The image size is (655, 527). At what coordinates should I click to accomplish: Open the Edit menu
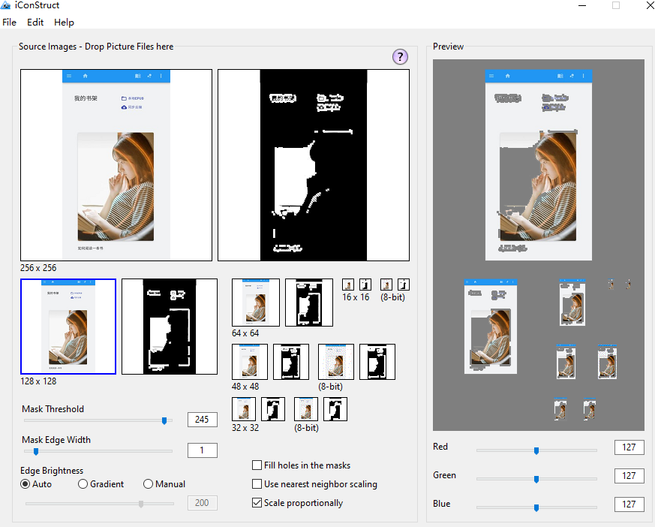pos(35,22)
